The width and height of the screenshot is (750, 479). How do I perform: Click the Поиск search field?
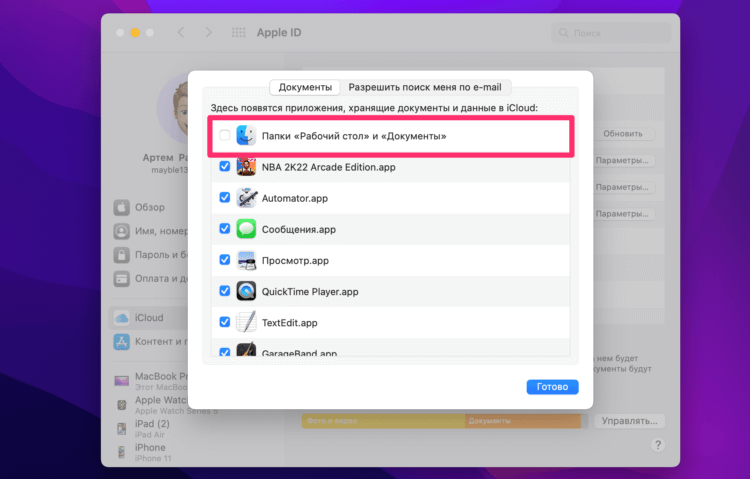(x=611, y=33)
